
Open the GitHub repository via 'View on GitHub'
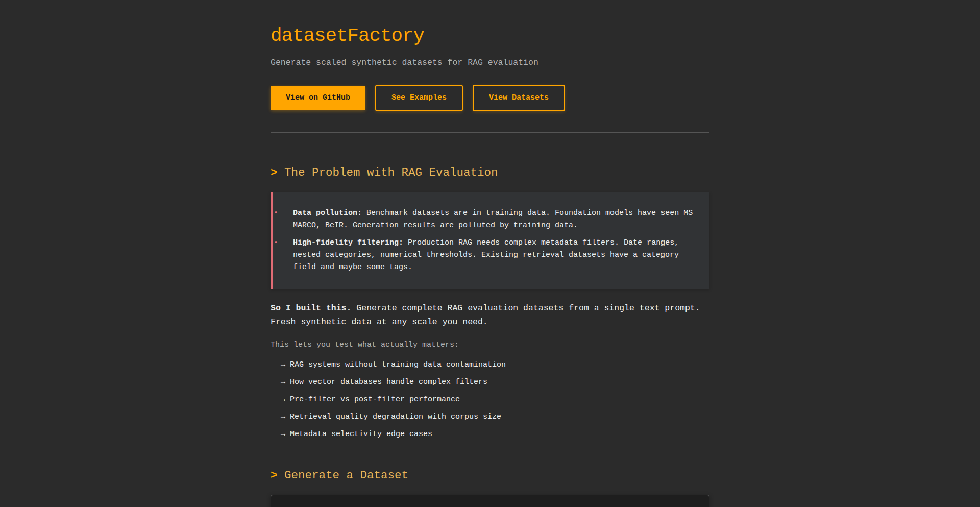(317, 98)
